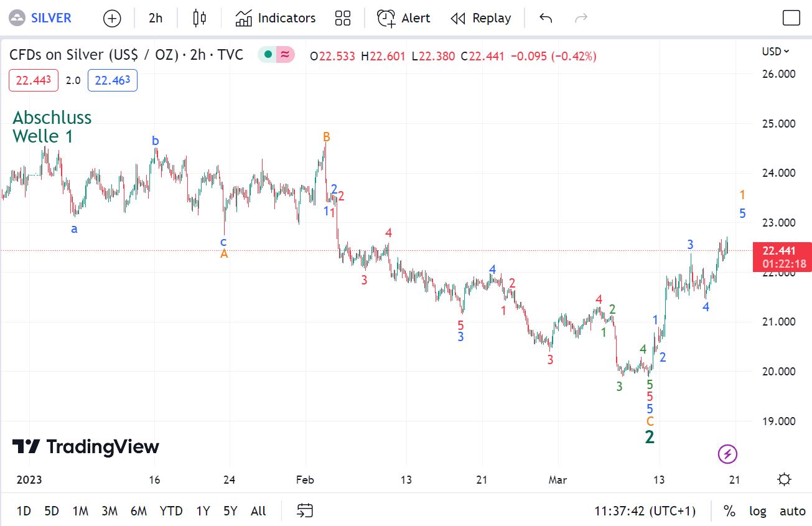
Task: Open the Indicators dialog
Action: (x=275, y=18)
